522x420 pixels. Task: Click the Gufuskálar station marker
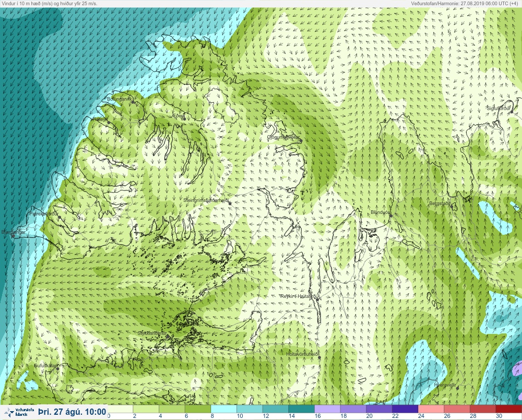point(57,369)
